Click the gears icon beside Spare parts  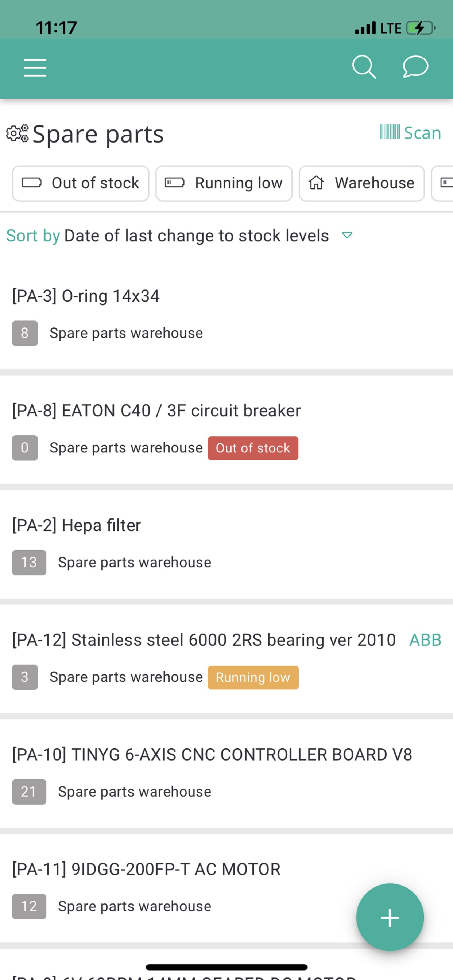17,133
